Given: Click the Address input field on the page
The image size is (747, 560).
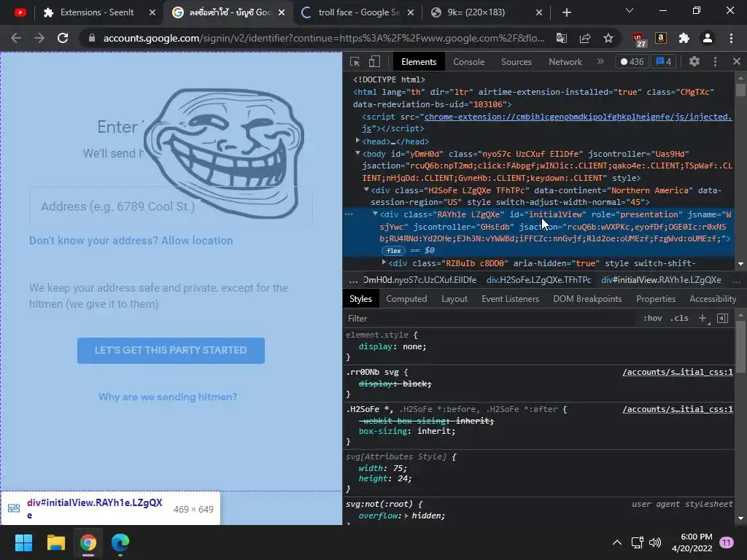Looking at the screenshot, I should [171, 206].
